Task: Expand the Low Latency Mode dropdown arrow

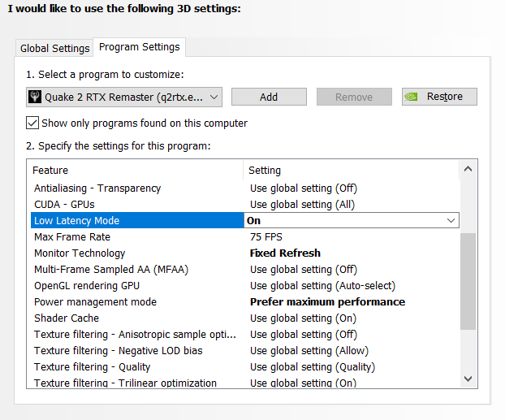Action: 451,220
